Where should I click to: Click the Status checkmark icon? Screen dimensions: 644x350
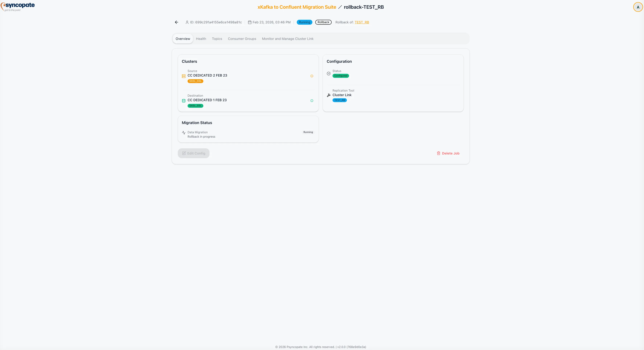(x=329, y=73)
